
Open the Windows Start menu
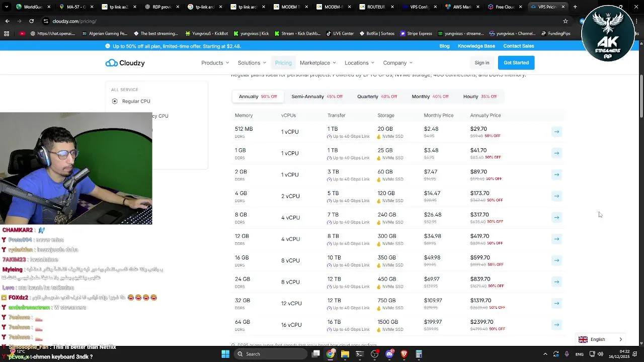pos(225,354)
